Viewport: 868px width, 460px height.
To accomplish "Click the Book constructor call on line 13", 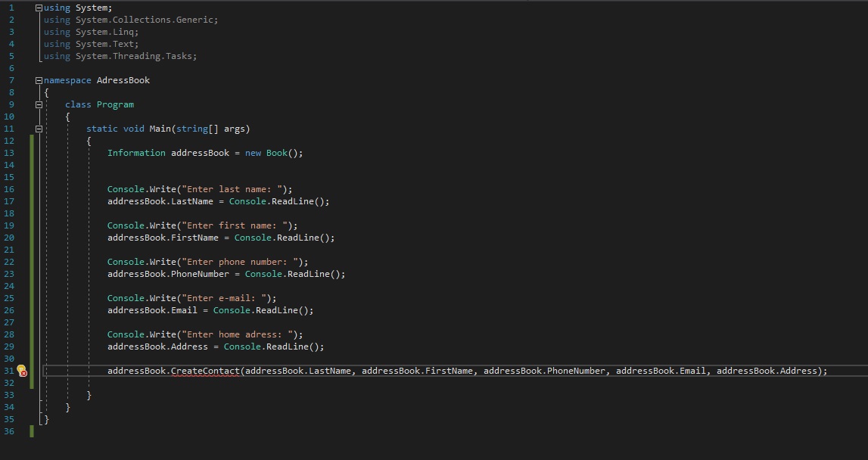I will (277, 154).
